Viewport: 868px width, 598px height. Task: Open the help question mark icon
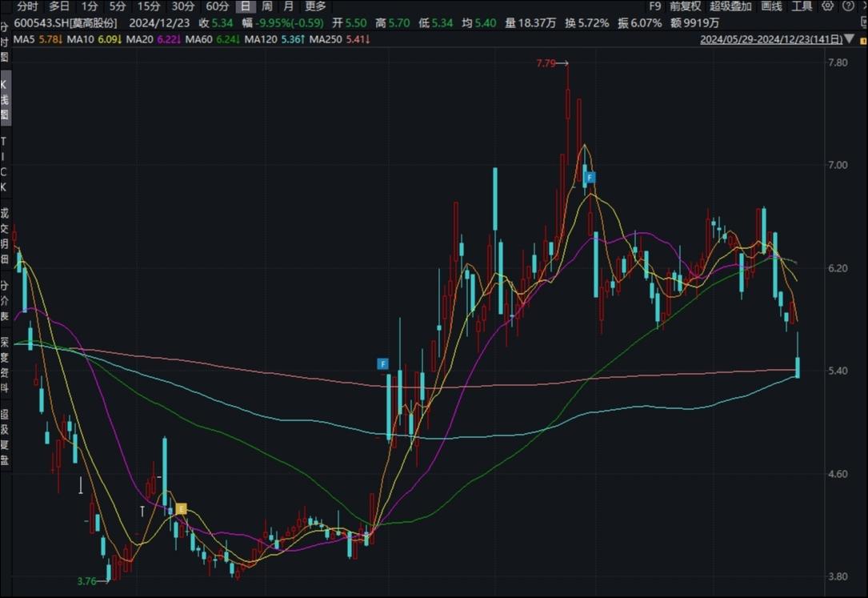tap(848, 6)
